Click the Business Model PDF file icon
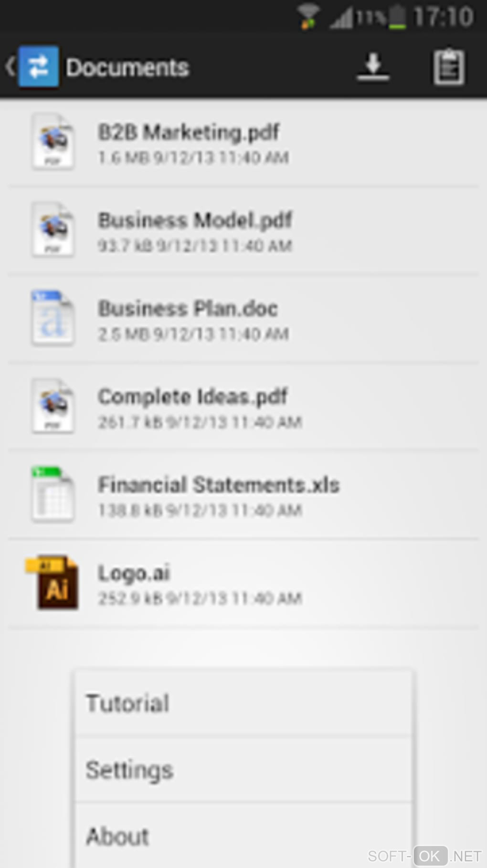 point(53,230)
